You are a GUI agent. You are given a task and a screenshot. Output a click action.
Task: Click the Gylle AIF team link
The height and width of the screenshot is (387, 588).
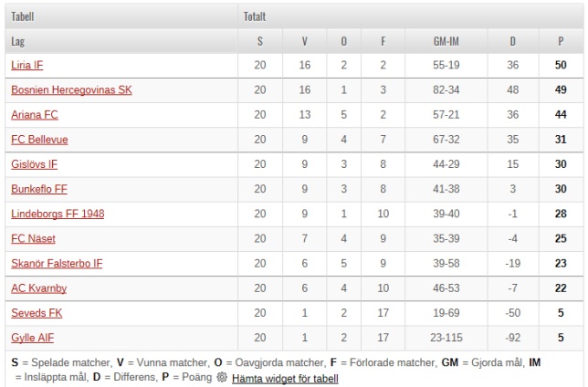(x=32, y=338)
